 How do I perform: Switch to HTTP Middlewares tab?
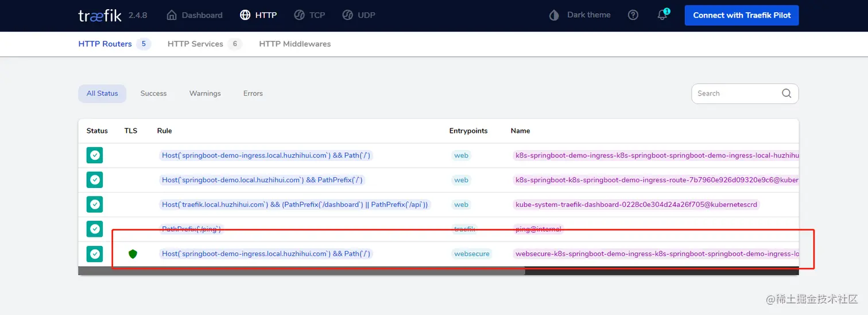coord(294,44)
